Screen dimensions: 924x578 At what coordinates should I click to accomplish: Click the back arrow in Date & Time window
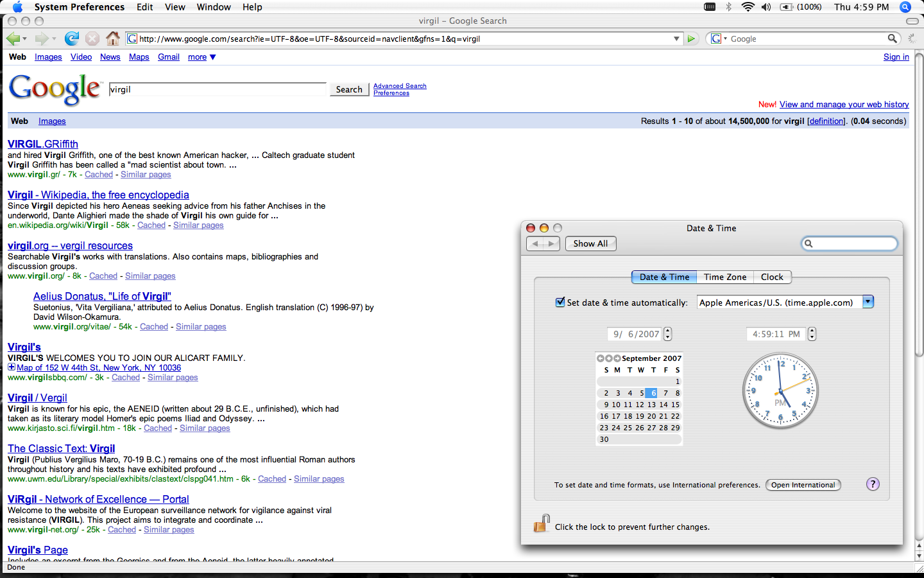pyautogui.click(x=535, y=243)
